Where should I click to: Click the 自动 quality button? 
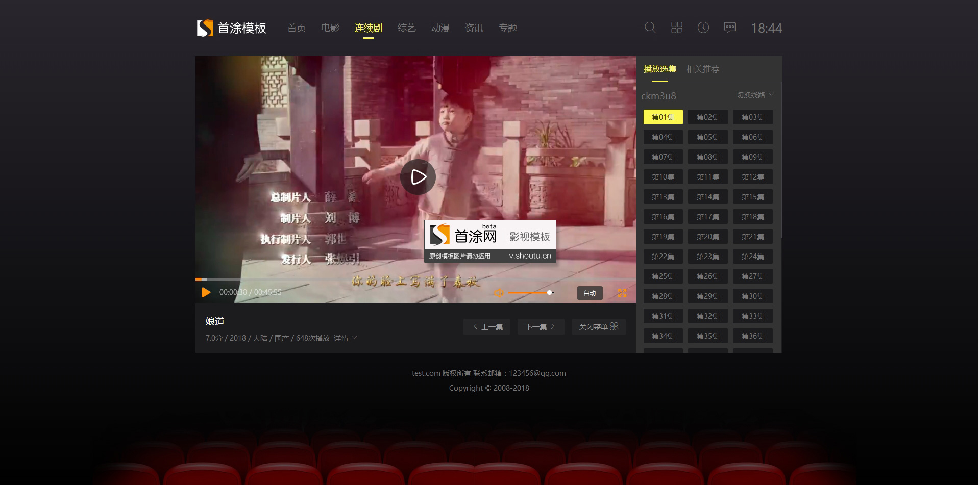(590, 293)
